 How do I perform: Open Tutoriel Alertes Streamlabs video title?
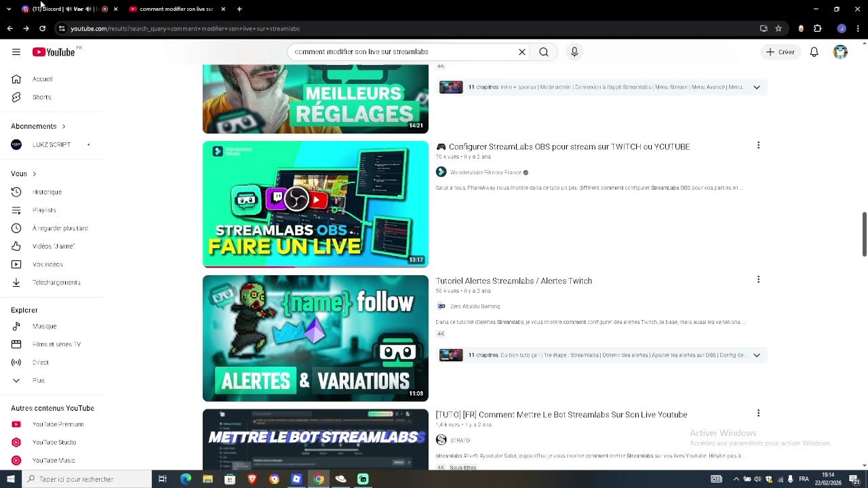[x=514, y=281]
